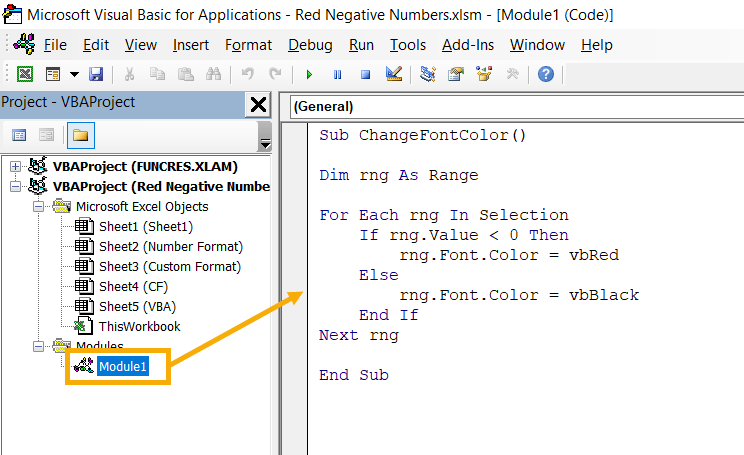Open the Debug menu
The width and height of the screenshot is (744, 455).
[x=310, y=45]
